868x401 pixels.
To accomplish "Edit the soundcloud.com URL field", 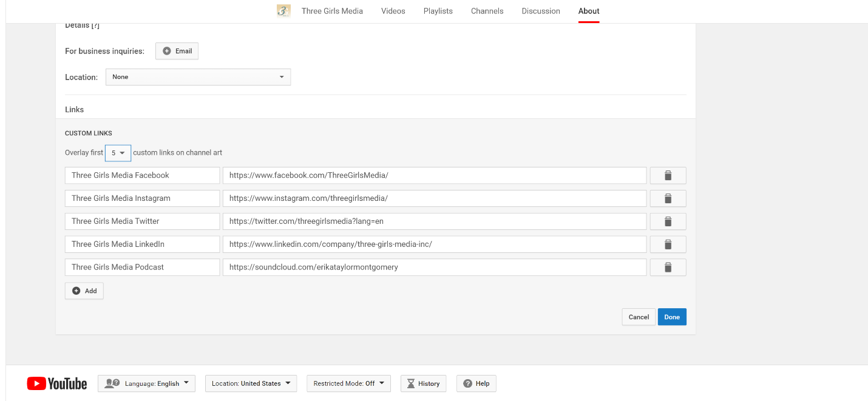I will (x=435, y=268).
